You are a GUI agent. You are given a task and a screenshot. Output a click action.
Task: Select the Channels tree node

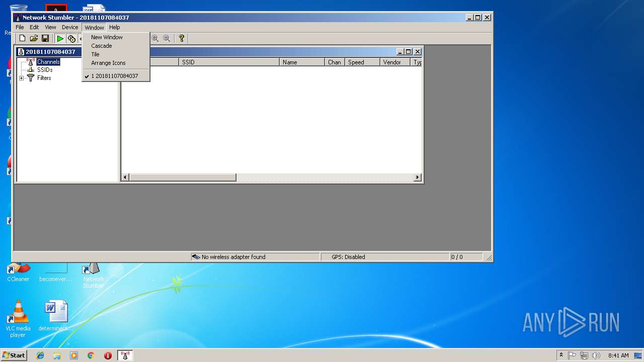point(48,62)
